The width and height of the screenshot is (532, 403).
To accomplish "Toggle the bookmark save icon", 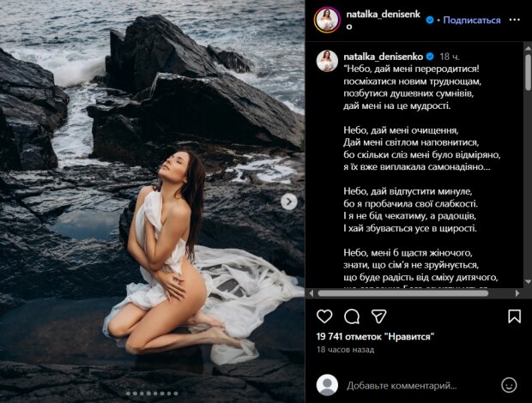I will click(x=514, y=316).
